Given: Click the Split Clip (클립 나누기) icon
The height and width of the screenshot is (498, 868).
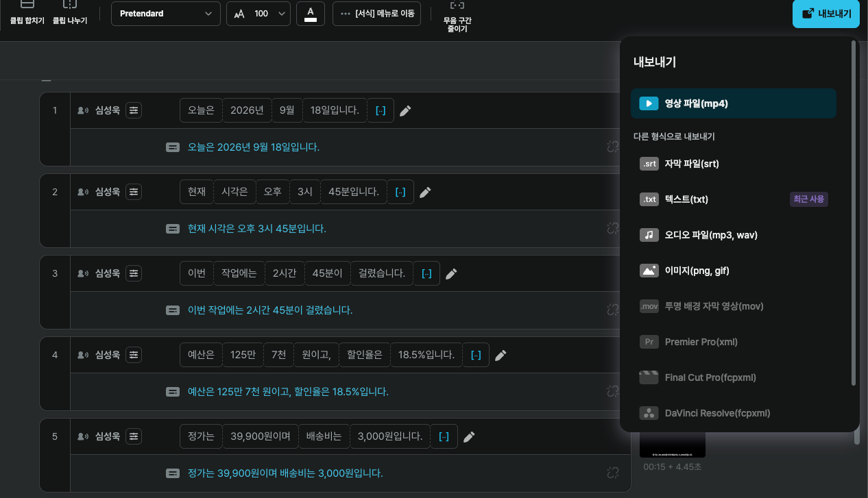Looking at the screenshot, I should pyautogui.click(x=70, y=5).
